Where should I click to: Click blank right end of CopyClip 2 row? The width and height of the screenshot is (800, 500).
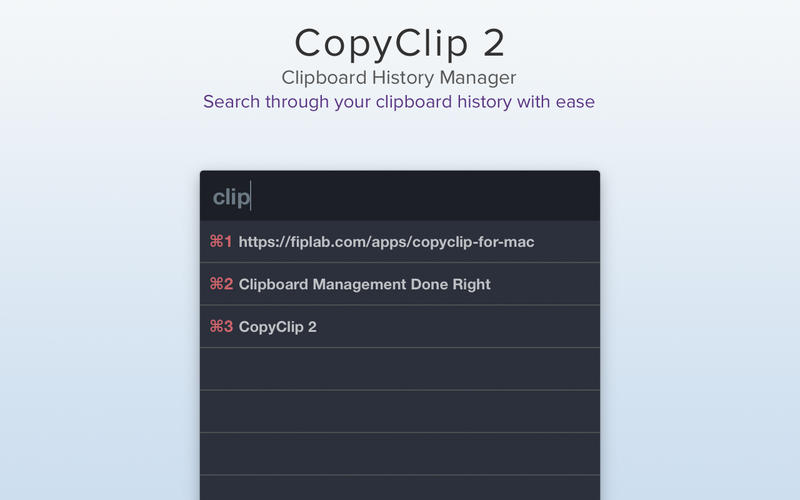(459, 327)
